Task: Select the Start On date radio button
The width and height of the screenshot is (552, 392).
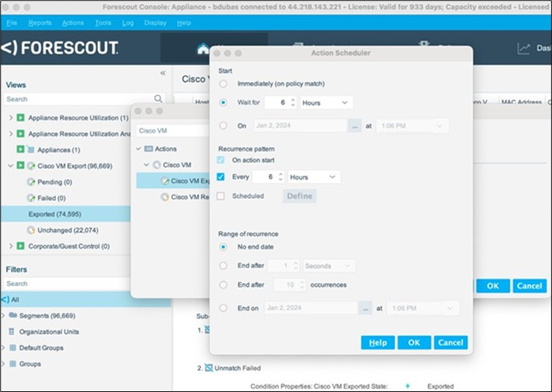Action: pos(223,126)
